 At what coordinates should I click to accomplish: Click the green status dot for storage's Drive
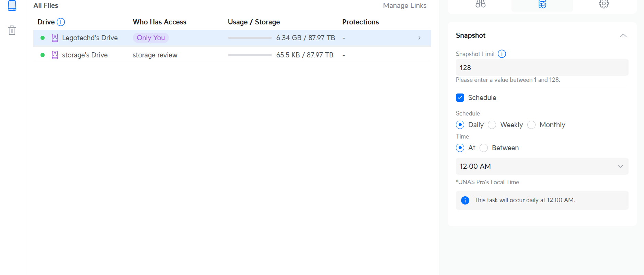click(x=43, y=55)
